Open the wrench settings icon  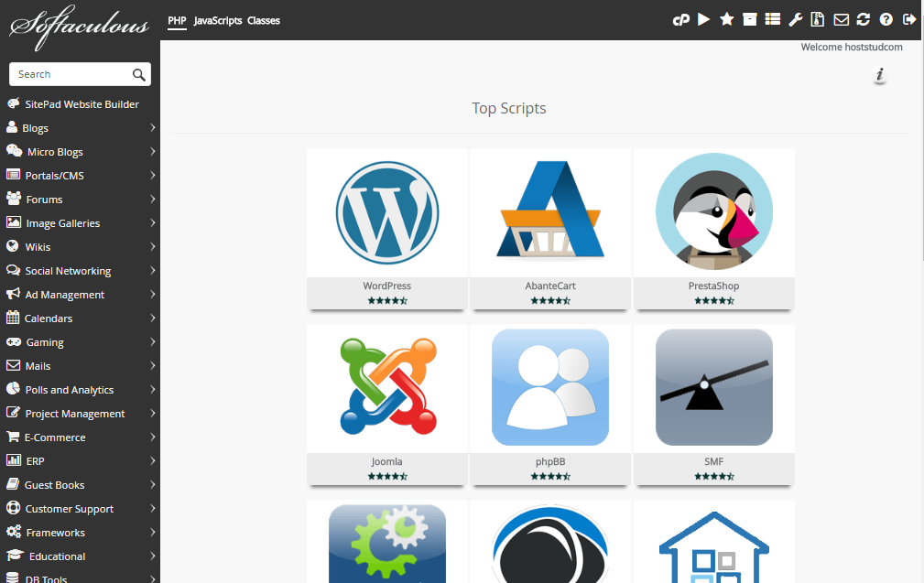point(796,19)
